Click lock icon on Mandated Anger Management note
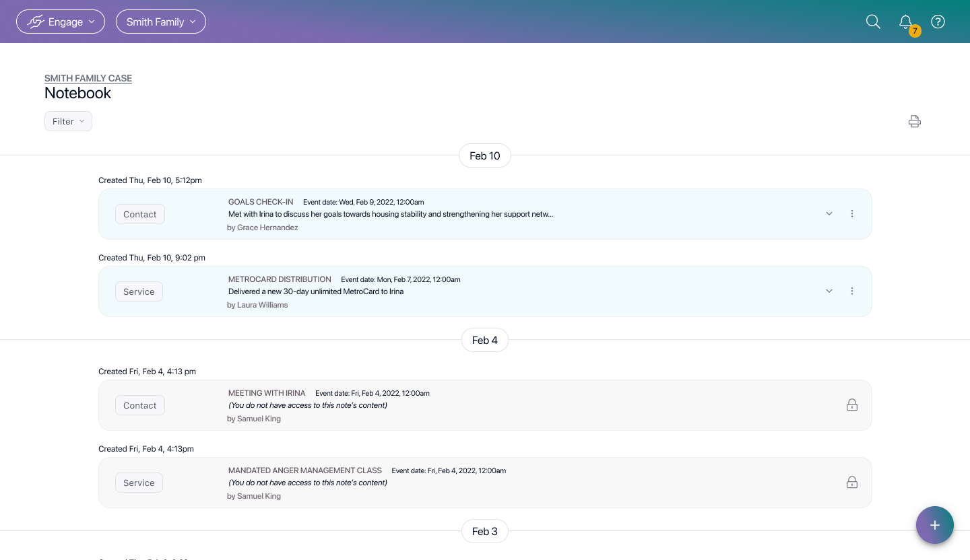970x560 pixels. point(852,483)
